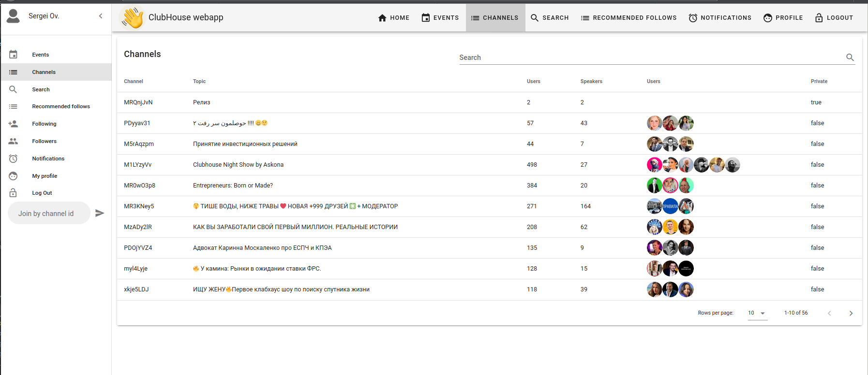Open My profile in the sidebar
The image size is (868, 375).
click(56, 176)
